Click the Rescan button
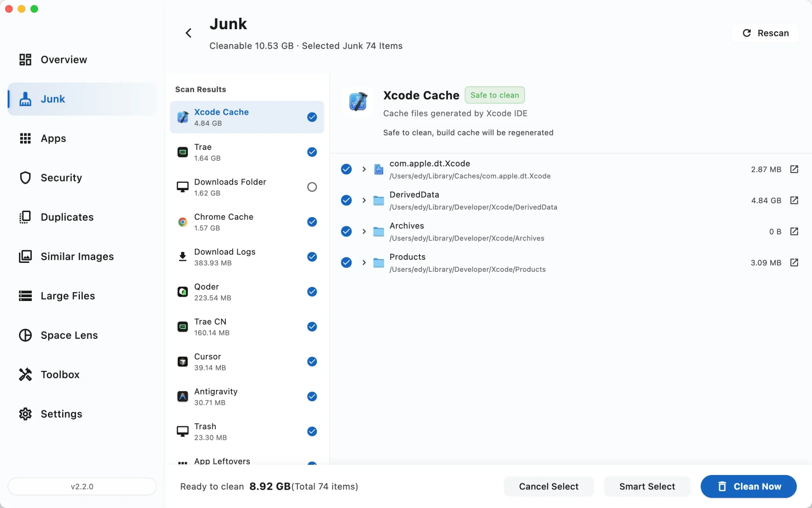This screenshot has height=508, width=812. 765,33
